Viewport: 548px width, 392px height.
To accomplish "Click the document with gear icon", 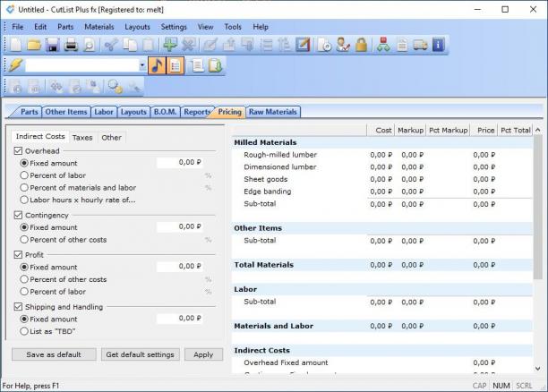I will coord(325,45).
